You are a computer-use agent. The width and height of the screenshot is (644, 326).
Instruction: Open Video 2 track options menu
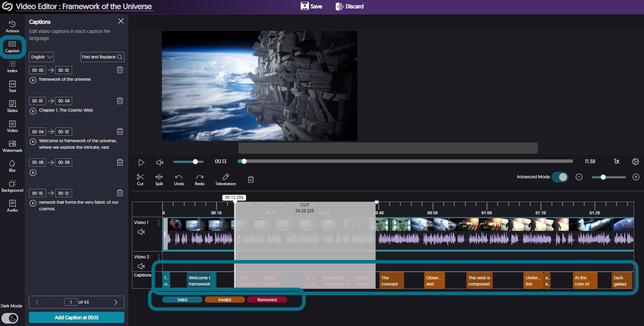tap(158, 257)
